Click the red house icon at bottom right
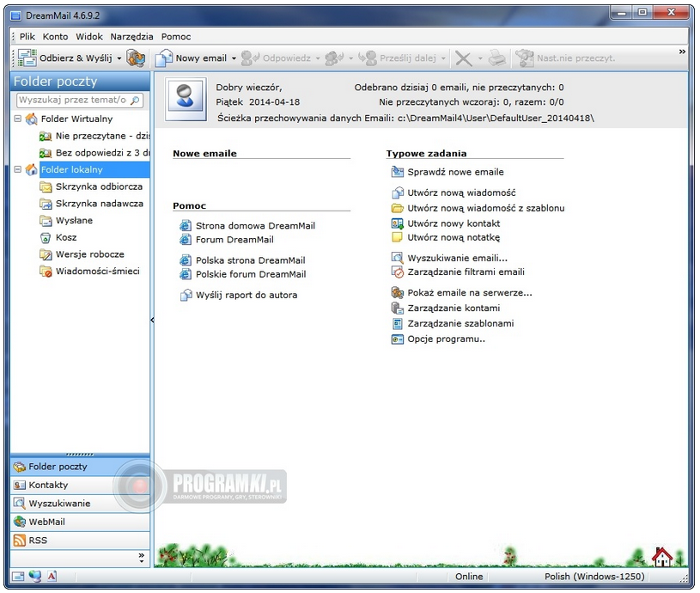 click(662, 557)
